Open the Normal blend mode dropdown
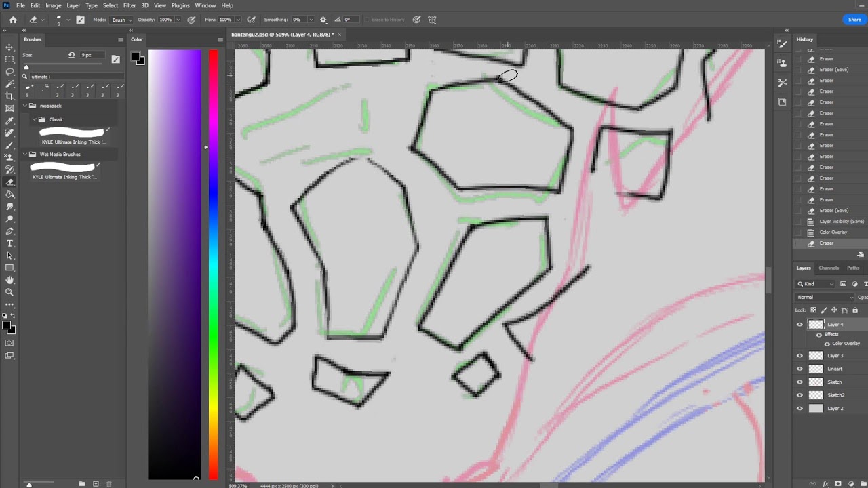 coord(825,297)
